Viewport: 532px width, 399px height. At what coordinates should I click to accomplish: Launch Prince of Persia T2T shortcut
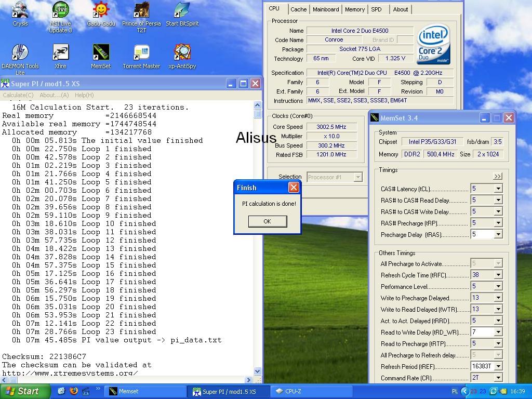point(141,17)
